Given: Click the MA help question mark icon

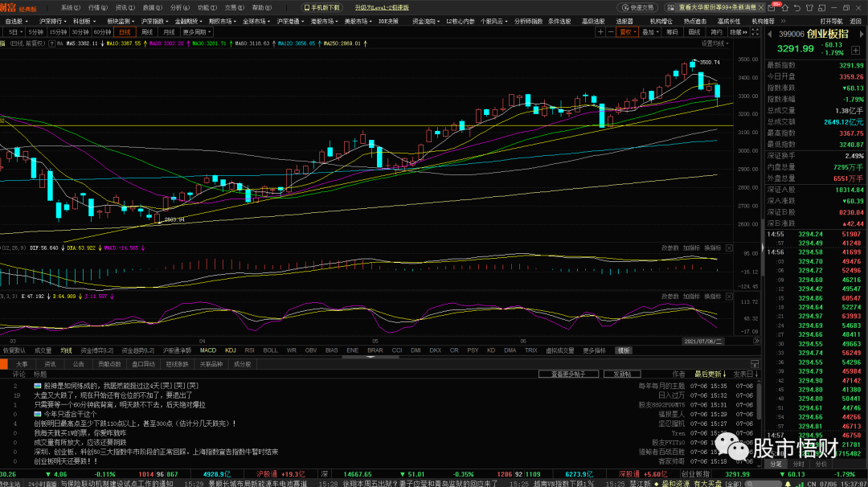Looking at the screenshot, I should point(51,43).
